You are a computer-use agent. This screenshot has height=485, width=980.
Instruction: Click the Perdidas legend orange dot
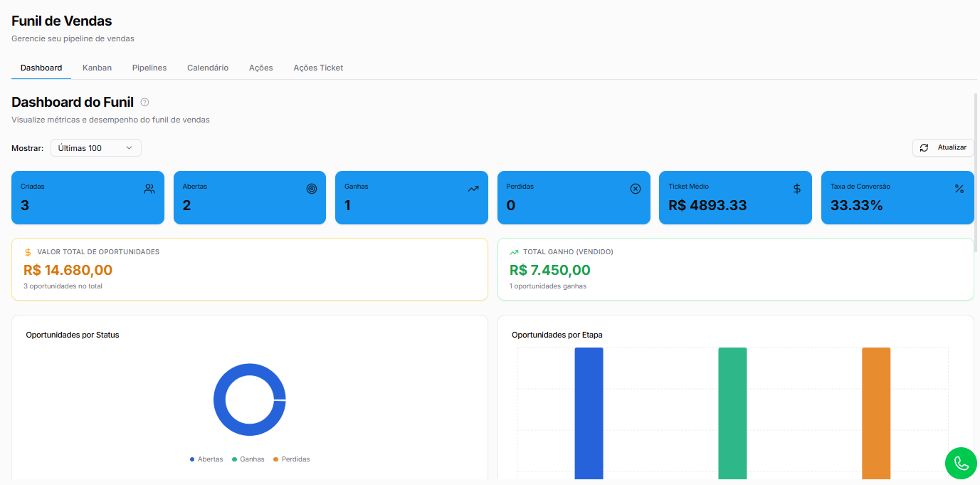276,459
